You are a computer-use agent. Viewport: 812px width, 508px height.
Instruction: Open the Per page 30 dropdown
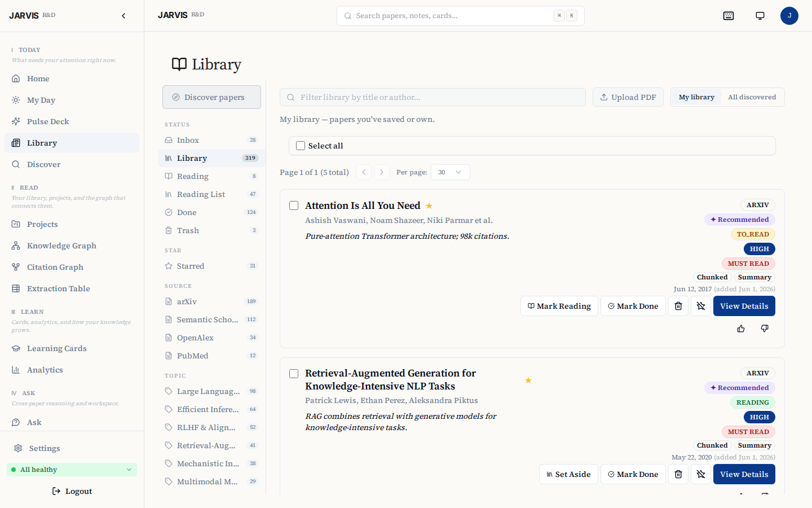click(450, 172)
